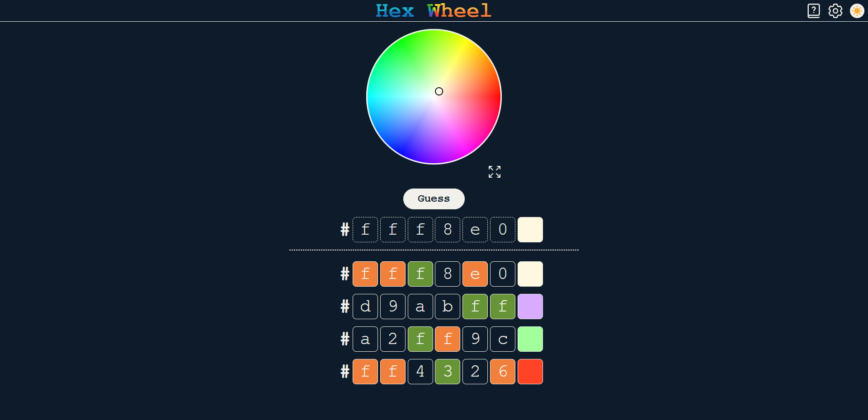Click the light green swatch of guess a2ff9c

pos(530,339)
